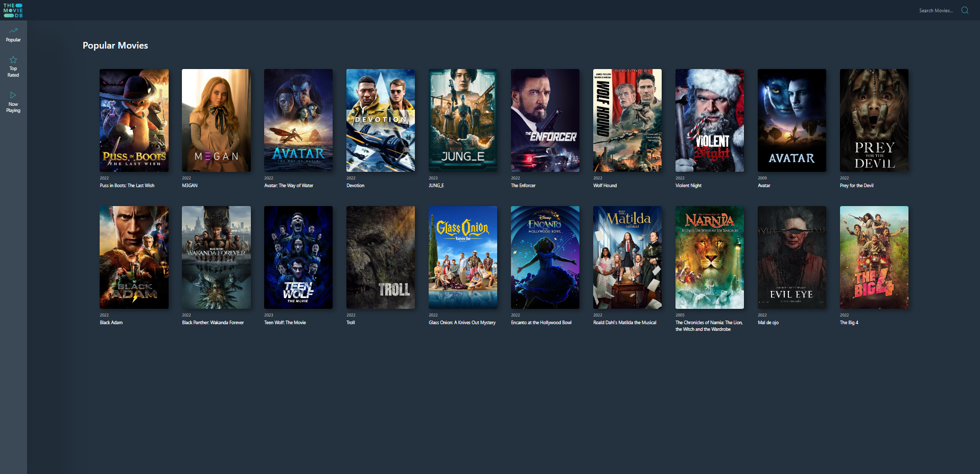Open the Glass Onion poster
Screen dimensions: 980x474
coord(463,257)
